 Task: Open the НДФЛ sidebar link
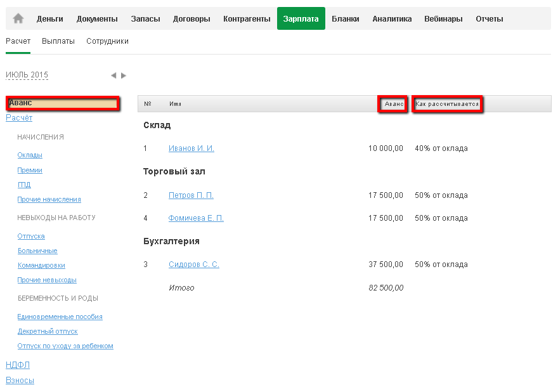18,365
